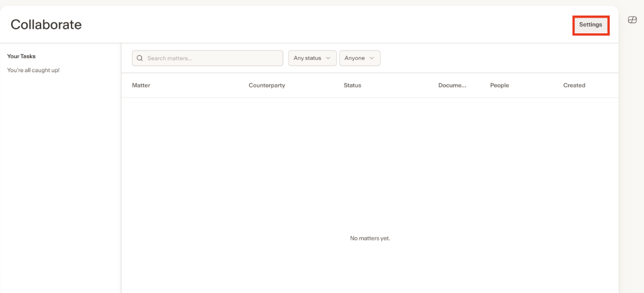This screenshot has width=644, height=293.
Task: Focus the Search matters field
Action: 208,58
